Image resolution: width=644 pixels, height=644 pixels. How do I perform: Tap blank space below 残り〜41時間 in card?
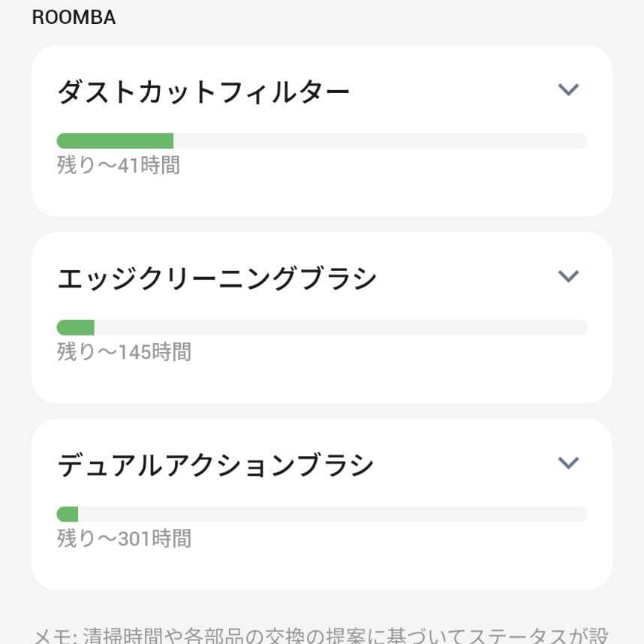(x=321, y=197)
